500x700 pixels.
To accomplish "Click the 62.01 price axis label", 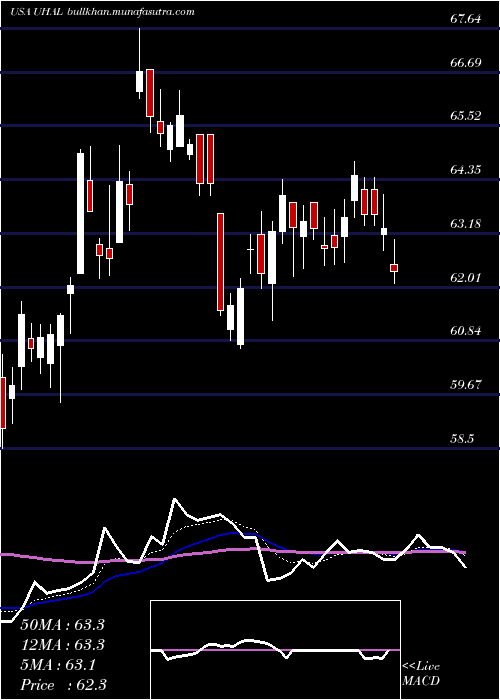I will pos(467,278).
